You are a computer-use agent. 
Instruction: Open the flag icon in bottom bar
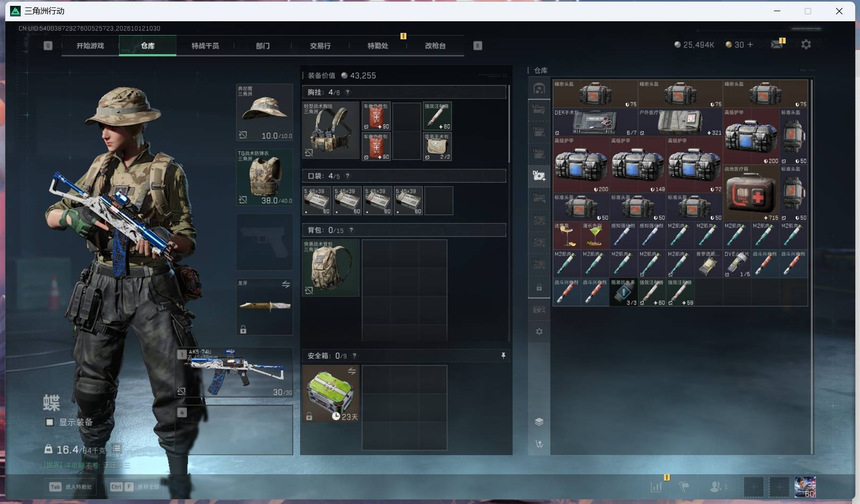(684, 486)
